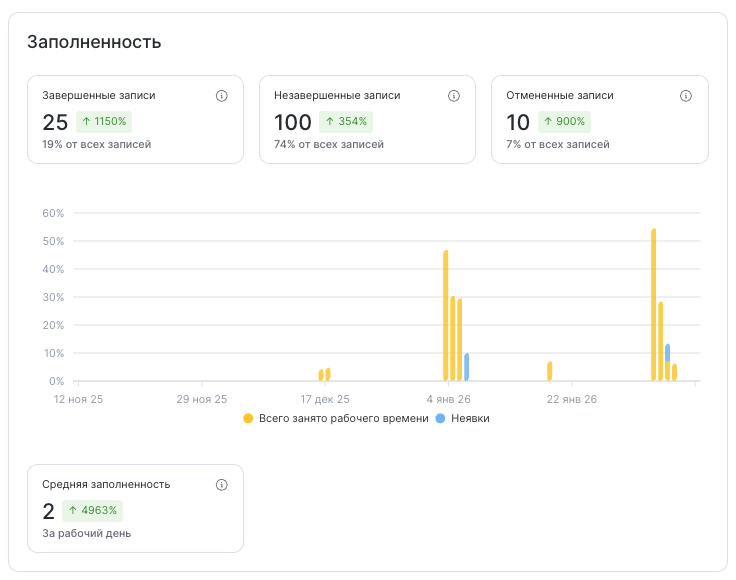The image size is (736, 580).
Task: Click info icon in Завершенные записи card
Action: click(222, 96)
